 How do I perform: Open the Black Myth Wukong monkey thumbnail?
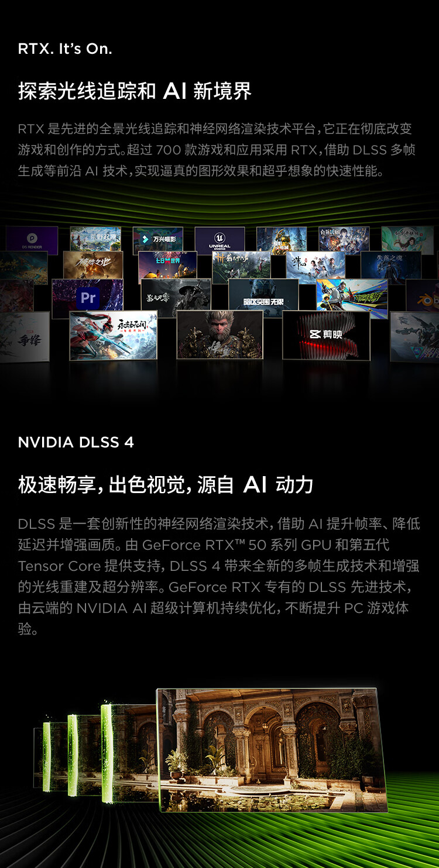pos(220,335)
